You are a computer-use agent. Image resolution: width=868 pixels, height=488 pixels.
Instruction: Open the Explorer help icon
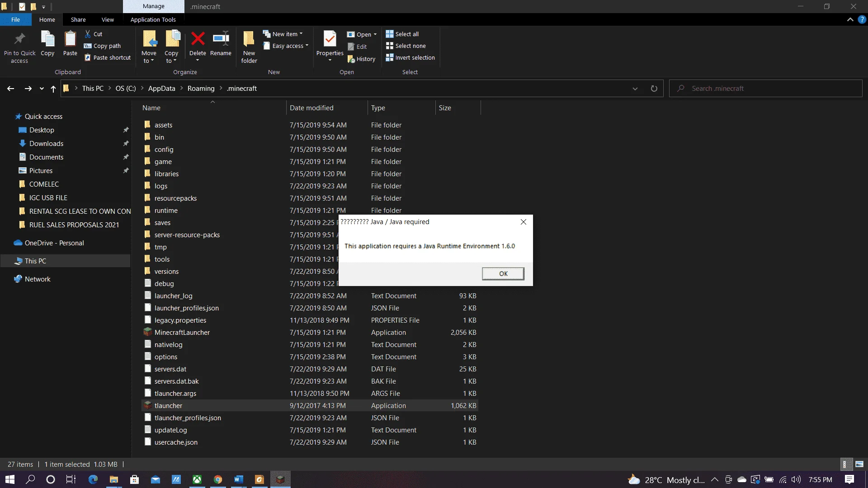[x=862, y=19]
